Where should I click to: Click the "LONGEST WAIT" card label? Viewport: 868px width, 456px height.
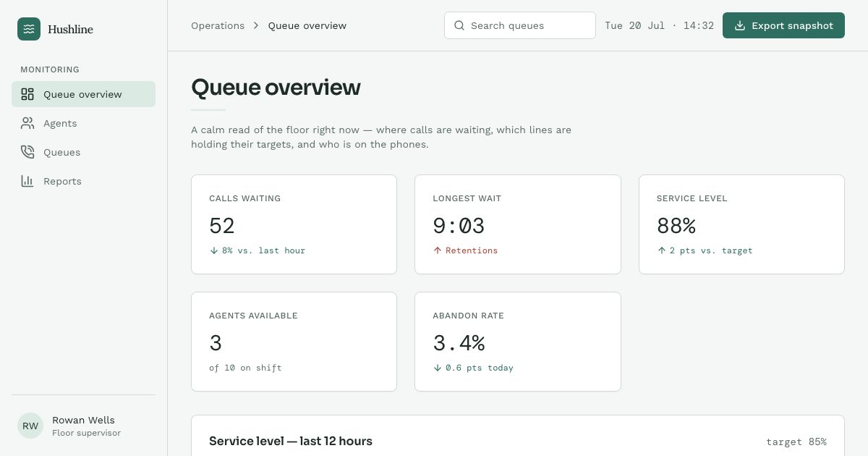(467, 198)
